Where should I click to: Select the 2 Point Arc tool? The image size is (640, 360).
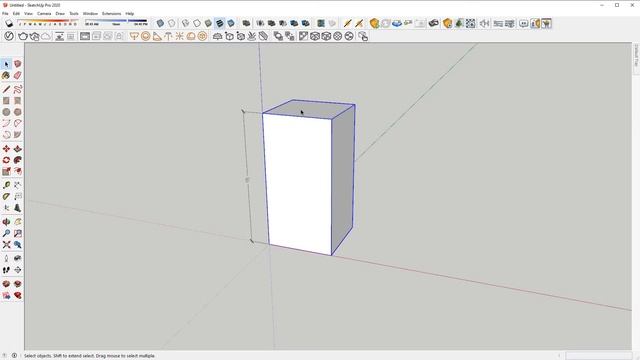(18, 123)
